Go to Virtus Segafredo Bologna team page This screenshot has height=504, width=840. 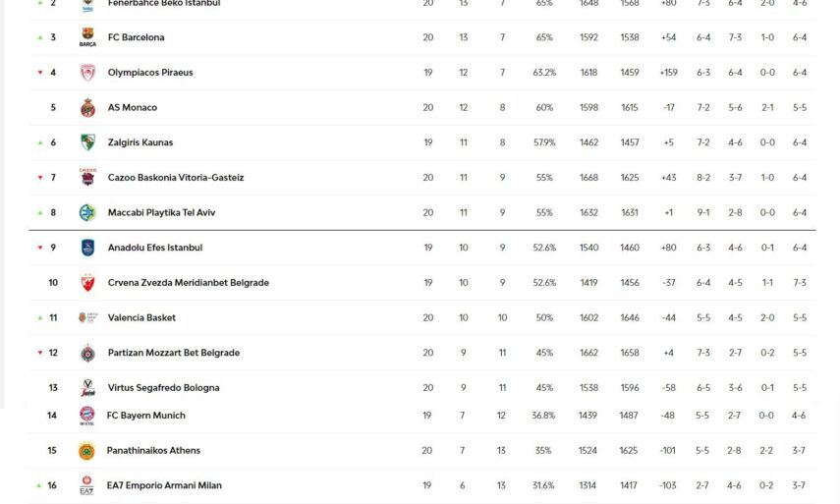coord(163,388)
